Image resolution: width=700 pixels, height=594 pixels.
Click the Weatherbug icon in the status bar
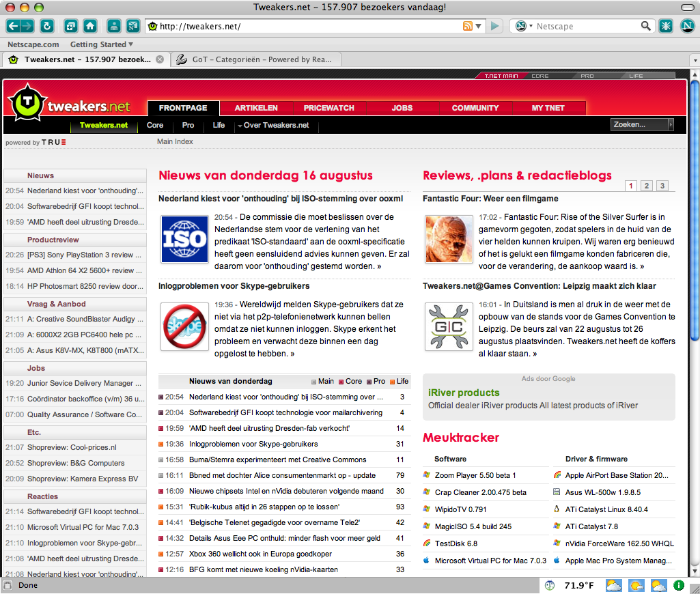[550, 585]
